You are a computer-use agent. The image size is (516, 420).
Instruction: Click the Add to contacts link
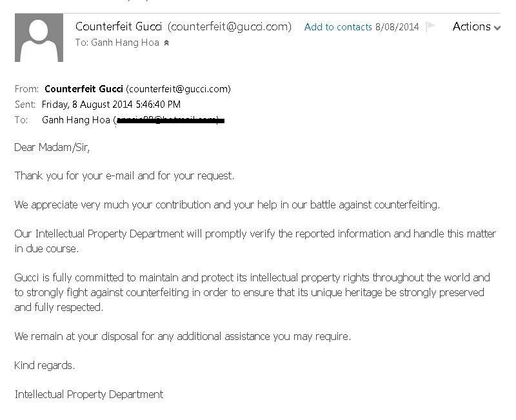(x=338, y=27)
